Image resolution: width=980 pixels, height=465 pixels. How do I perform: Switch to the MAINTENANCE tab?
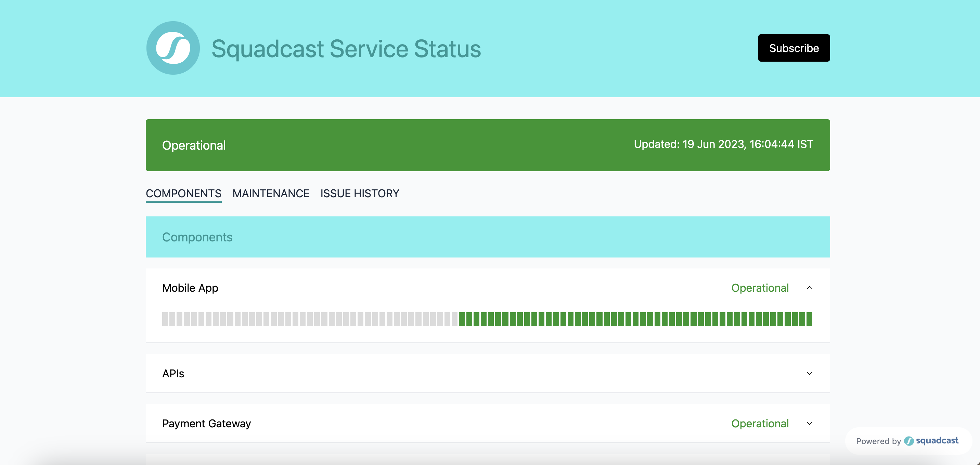click(271, 193)
